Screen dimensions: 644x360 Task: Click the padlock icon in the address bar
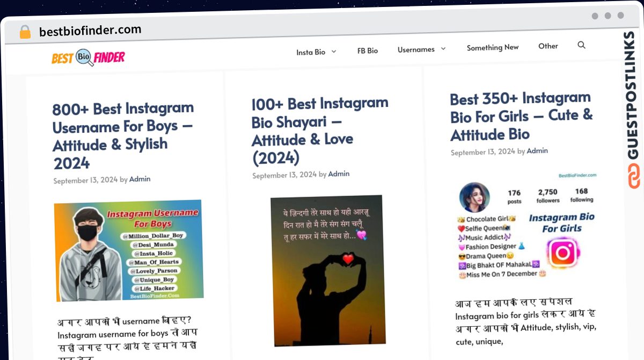tap(25, 32)
